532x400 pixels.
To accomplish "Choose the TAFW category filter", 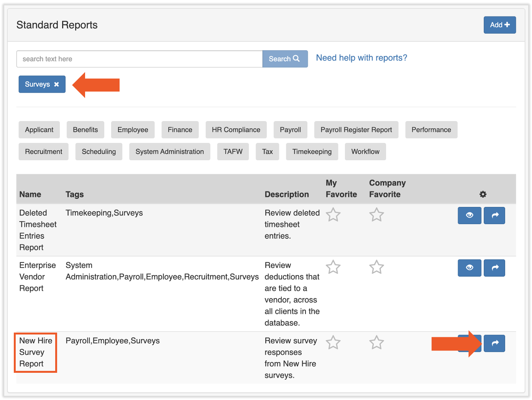I will 233,151.
